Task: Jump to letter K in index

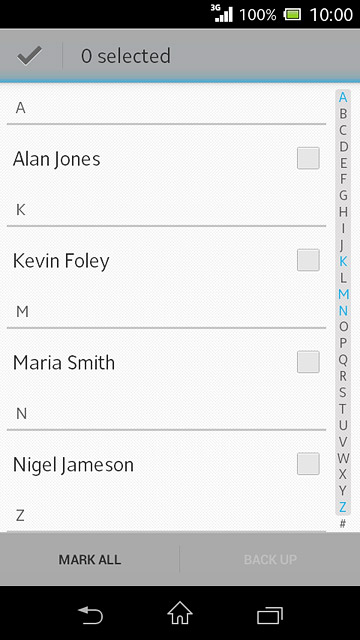Action: [x=343, y=261]
